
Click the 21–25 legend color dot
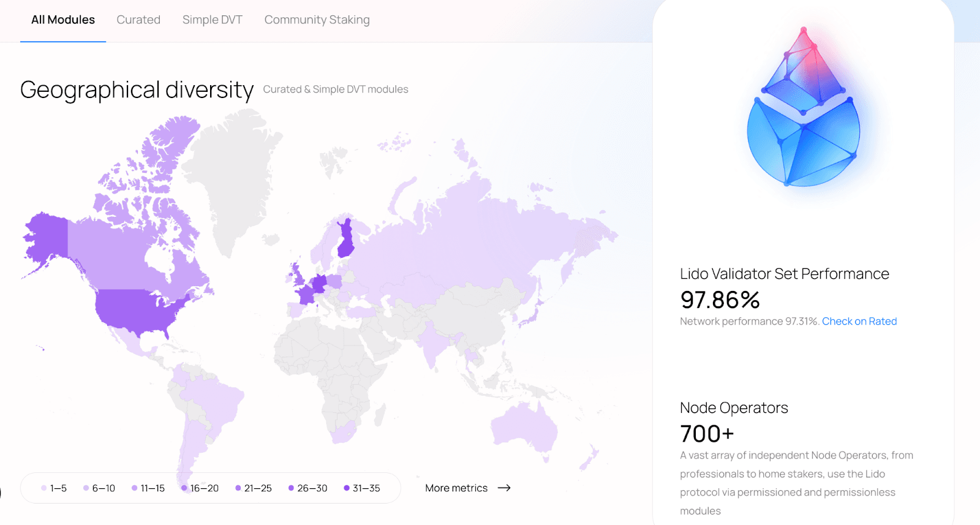click(238, 488)
